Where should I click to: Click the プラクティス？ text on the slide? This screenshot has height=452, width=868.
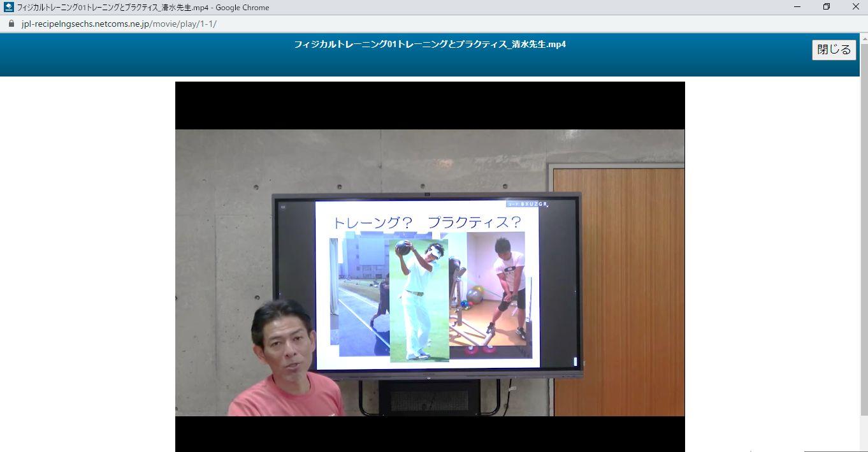474,222
